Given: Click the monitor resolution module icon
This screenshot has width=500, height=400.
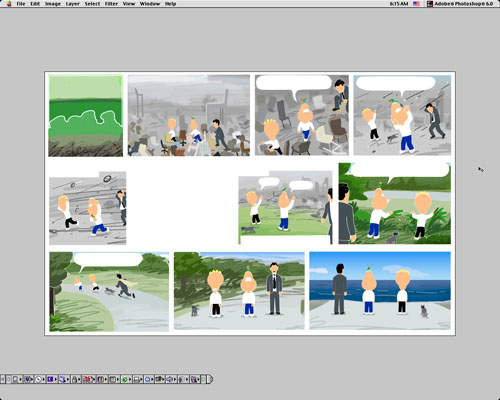Looking at the screenshot, I should coord(113,379).
